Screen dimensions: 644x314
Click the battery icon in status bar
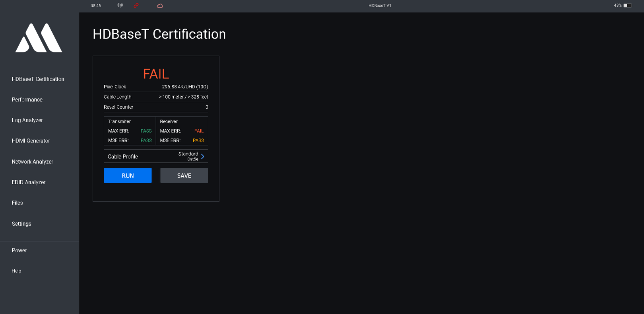click(628, 6)
